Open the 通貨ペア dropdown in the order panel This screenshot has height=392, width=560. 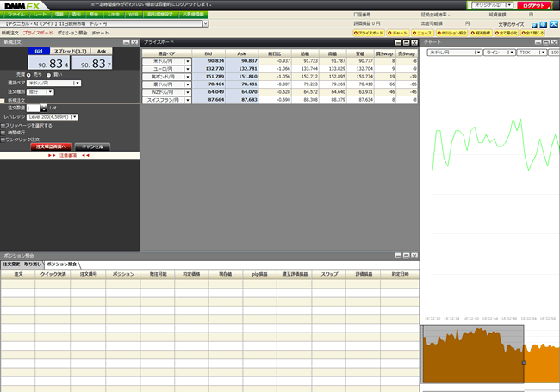[x=53, y=84]
